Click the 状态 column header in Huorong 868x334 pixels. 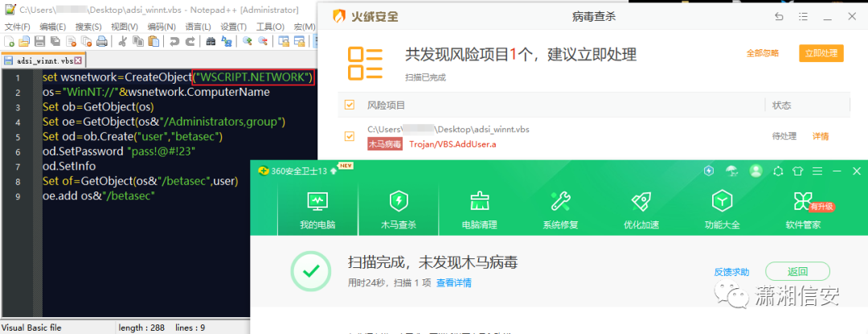click(782, 105)
